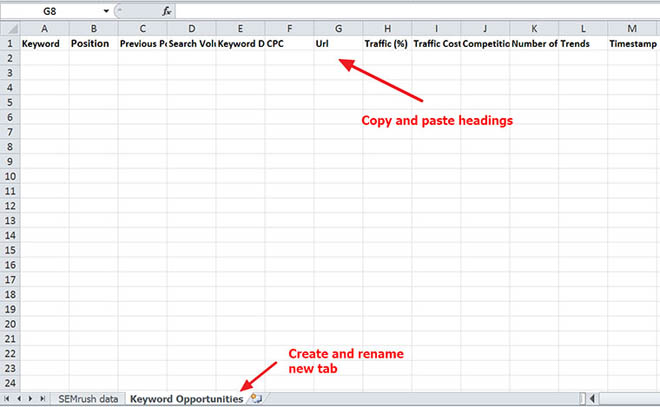Go to previous sheet using navigation arrow
660x407 pixels.
coord(20,398)
